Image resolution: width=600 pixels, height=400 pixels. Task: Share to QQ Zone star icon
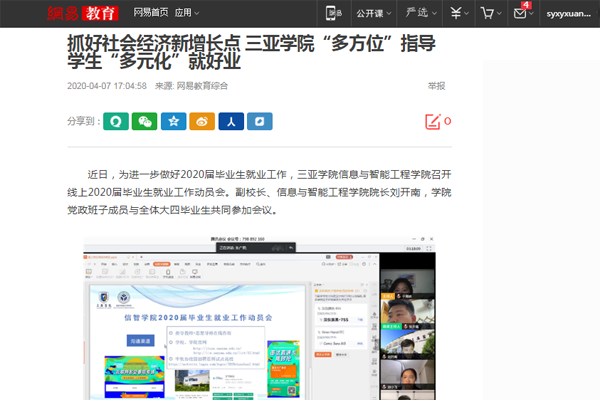[x=173, y=121]
